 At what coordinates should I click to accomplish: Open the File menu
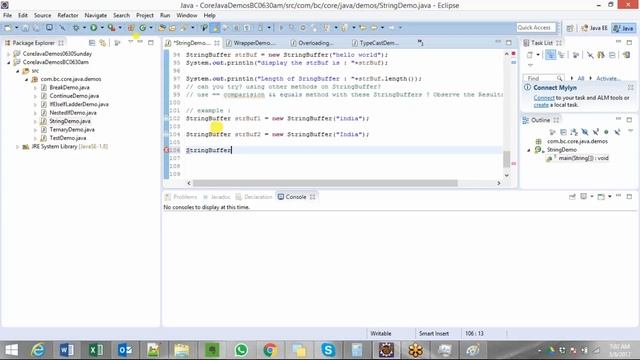[x=7, y=15]
